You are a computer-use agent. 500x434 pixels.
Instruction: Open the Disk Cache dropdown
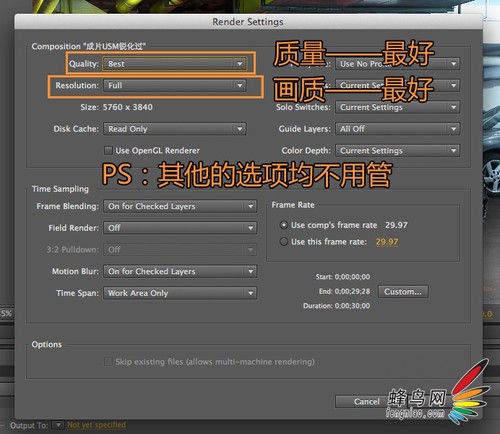175,129
